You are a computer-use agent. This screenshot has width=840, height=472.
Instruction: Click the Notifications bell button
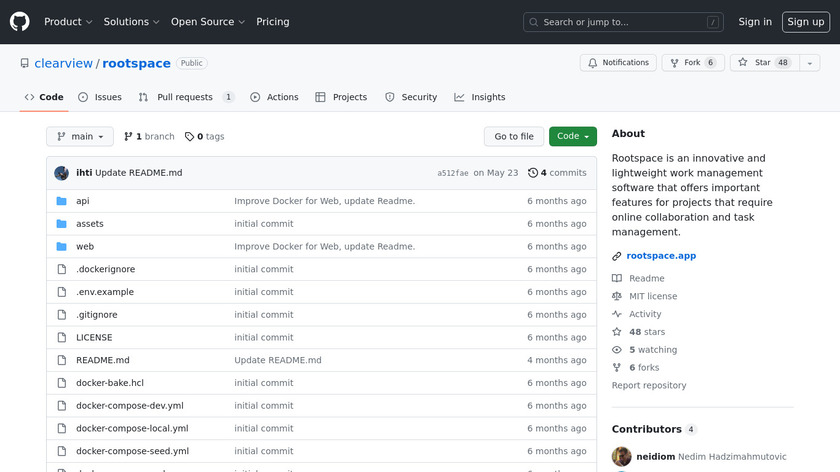pyautogui.click(x=618, y=63)
